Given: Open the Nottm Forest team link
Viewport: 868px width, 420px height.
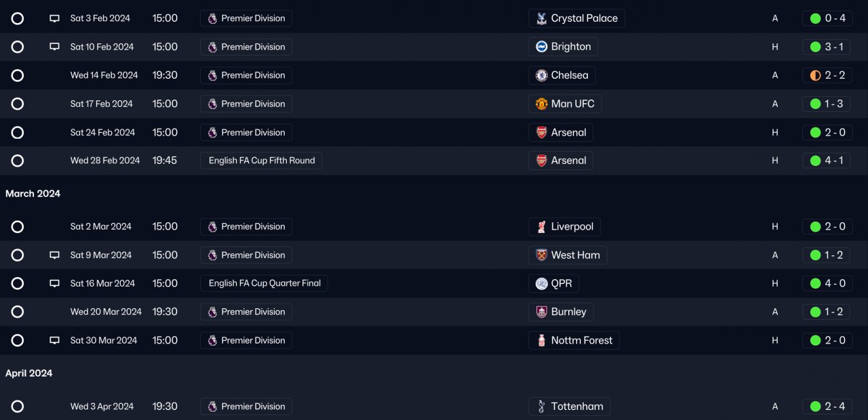Looking at the screenshot, I should click(581, 340).
